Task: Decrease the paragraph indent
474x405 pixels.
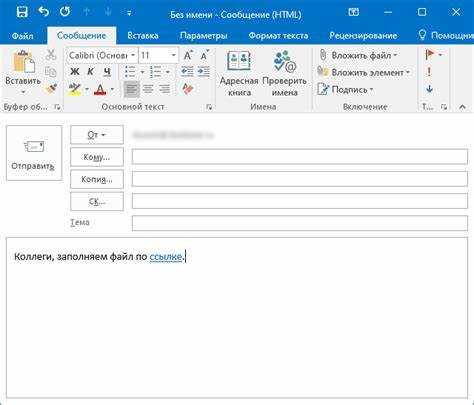Action: (187, 72)
